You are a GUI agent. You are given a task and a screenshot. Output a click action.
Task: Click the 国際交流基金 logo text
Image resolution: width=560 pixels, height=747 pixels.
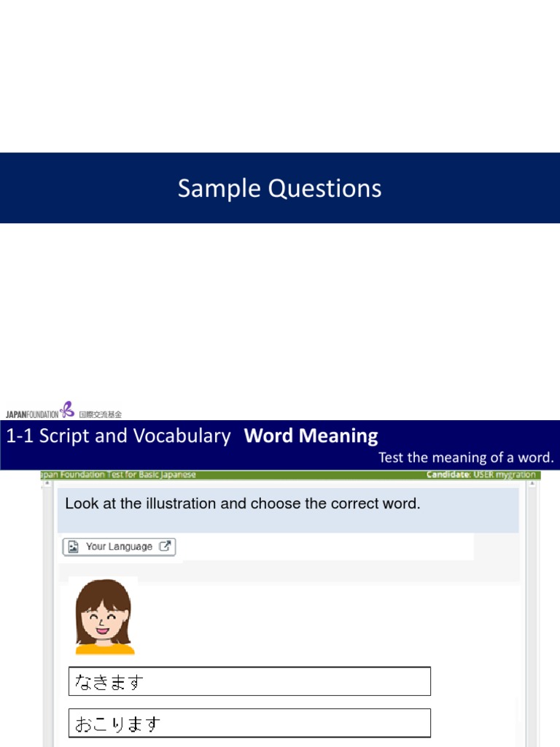pos(100,414)
